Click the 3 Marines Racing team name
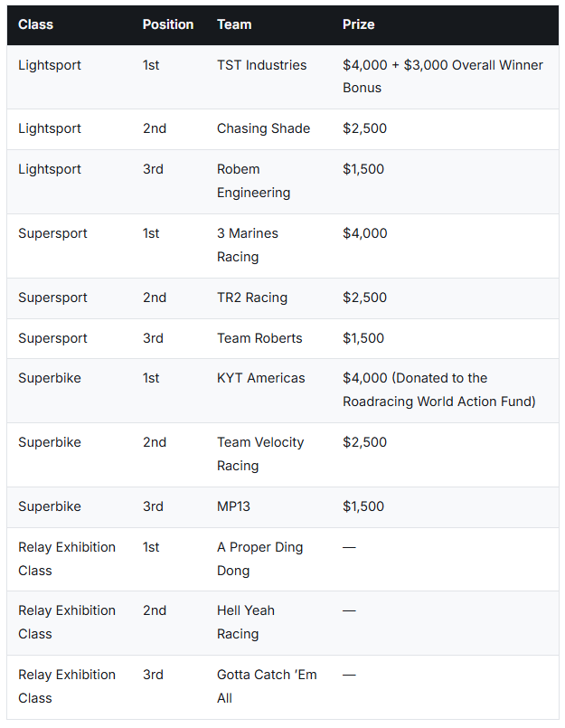 (x=248, y=245)
